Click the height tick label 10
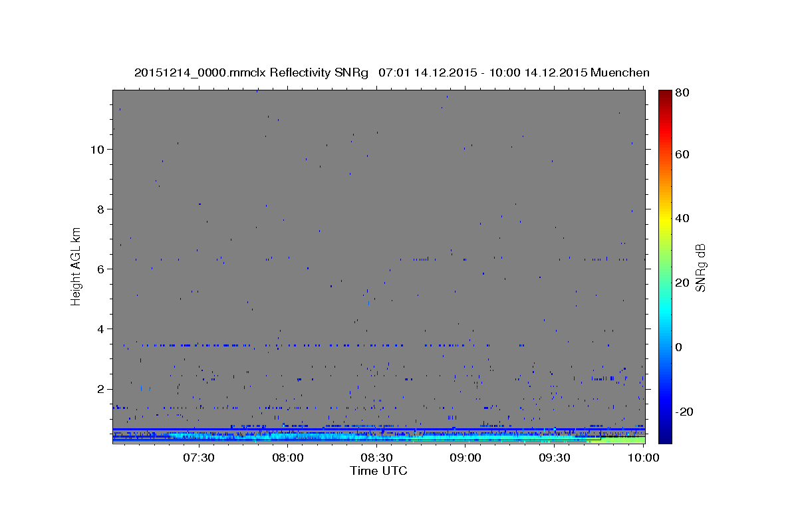Screen dimensions: 798x532 97,149
